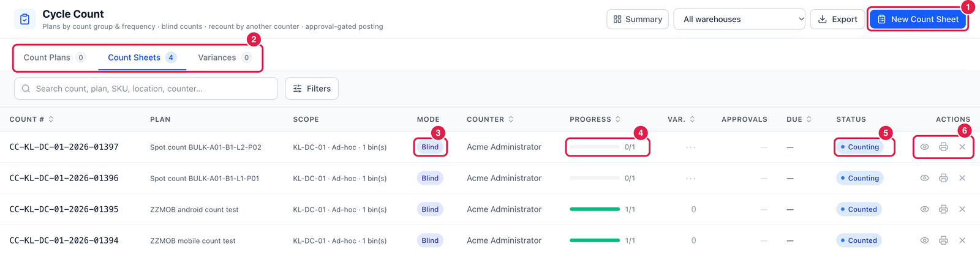Cancel count sheet CC-KL-DC-01-2026-01394

pos(962,240)
